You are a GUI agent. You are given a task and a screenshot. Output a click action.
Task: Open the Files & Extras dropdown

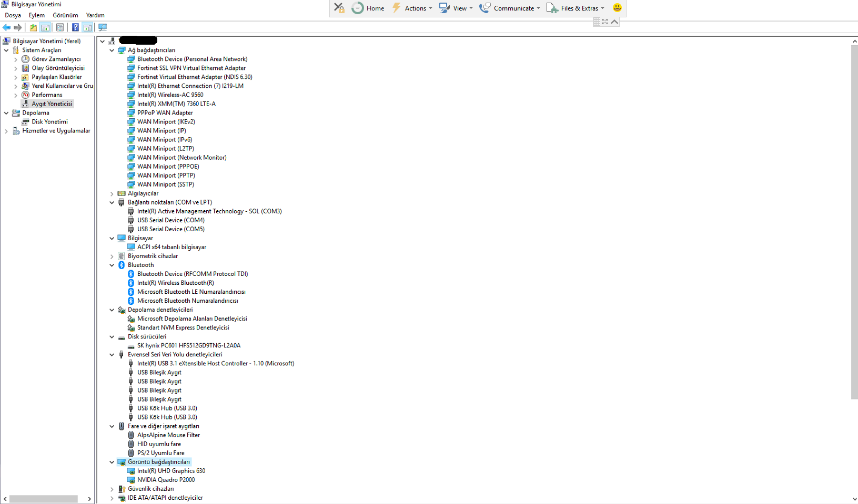[x=576, y=8]
